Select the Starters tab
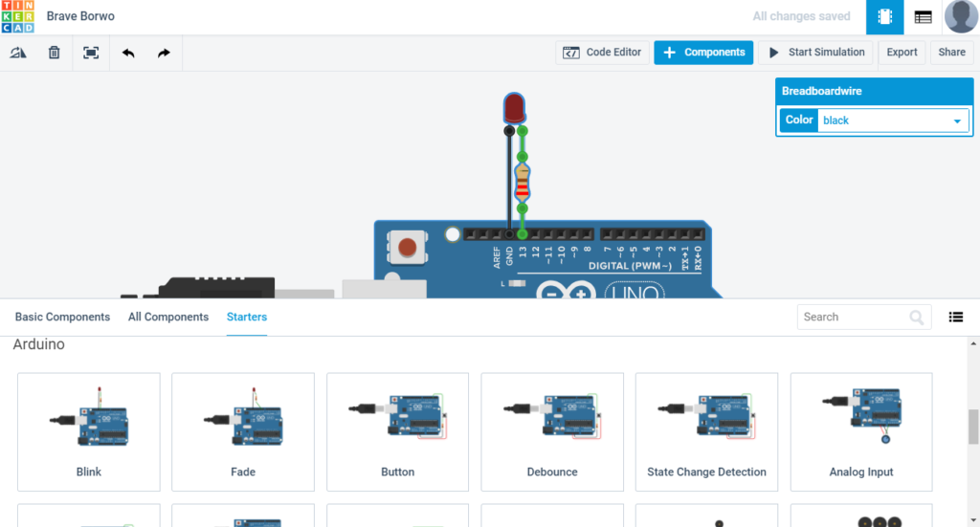980x527 pixels. [x=247, y=317]
